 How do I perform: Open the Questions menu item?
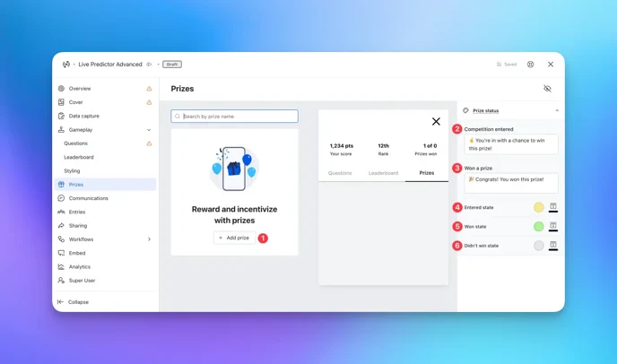[76, 143]
